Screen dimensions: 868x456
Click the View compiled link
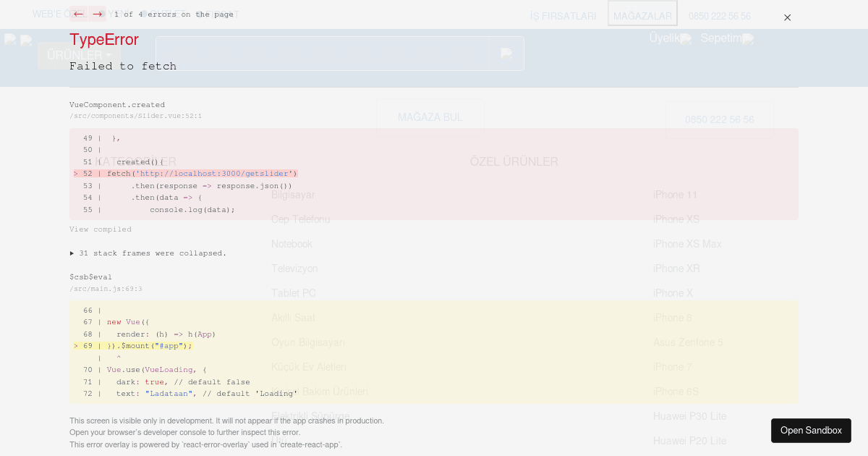click(x=101, y=229)
